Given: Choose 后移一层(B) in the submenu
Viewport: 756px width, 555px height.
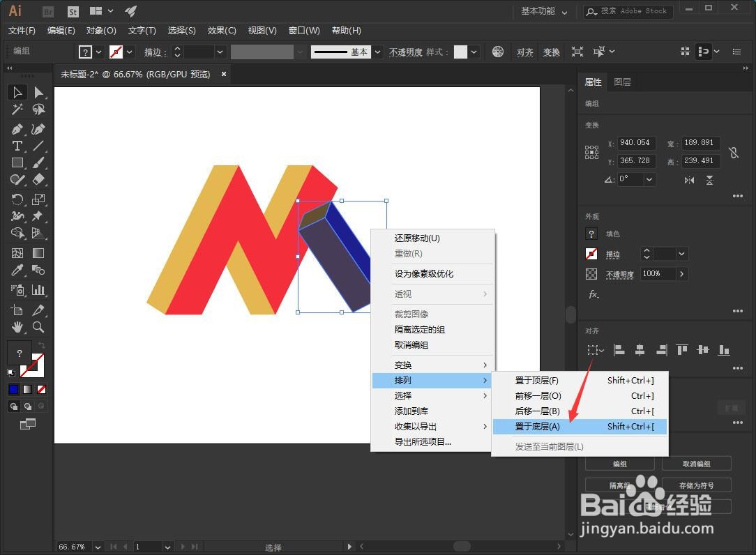Looking at the screenshot, I should [x=580, y=411].
